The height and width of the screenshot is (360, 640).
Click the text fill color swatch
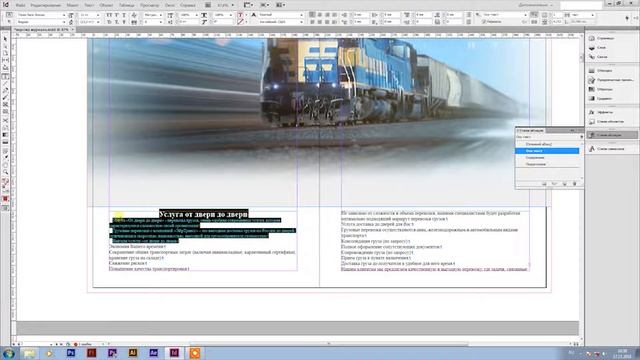coord(240,15)
